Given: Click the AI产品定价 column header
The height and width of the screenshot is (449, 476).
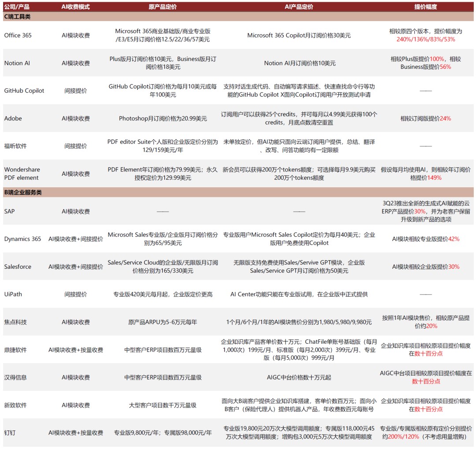Looking at the screenshot, I should 299,7.
